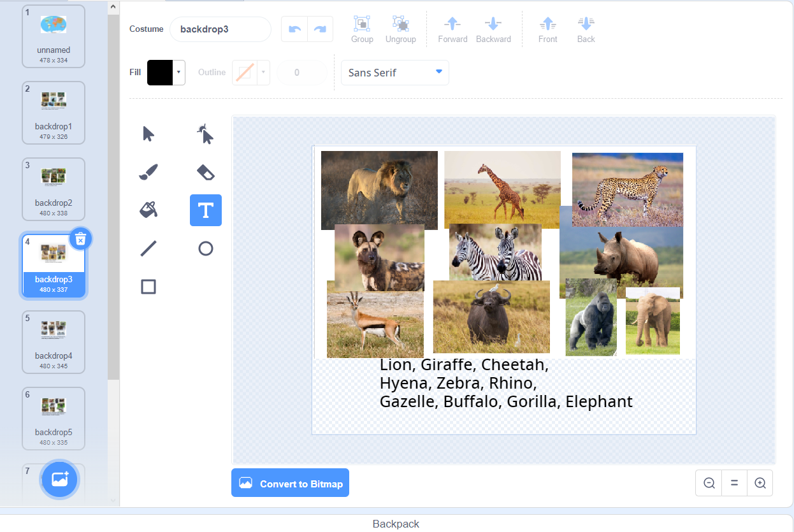The width and height of the screenshot is (794, 532).
Task: Click the Group button
Action: point(362,29)
